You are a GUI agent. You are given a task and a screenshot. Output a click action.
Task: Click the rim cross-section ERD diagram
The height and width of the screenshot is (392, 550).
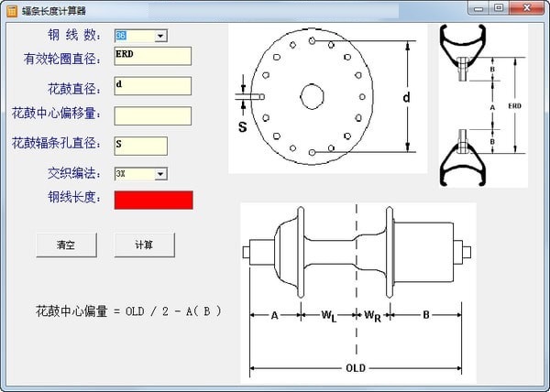(x=482, y=105)
